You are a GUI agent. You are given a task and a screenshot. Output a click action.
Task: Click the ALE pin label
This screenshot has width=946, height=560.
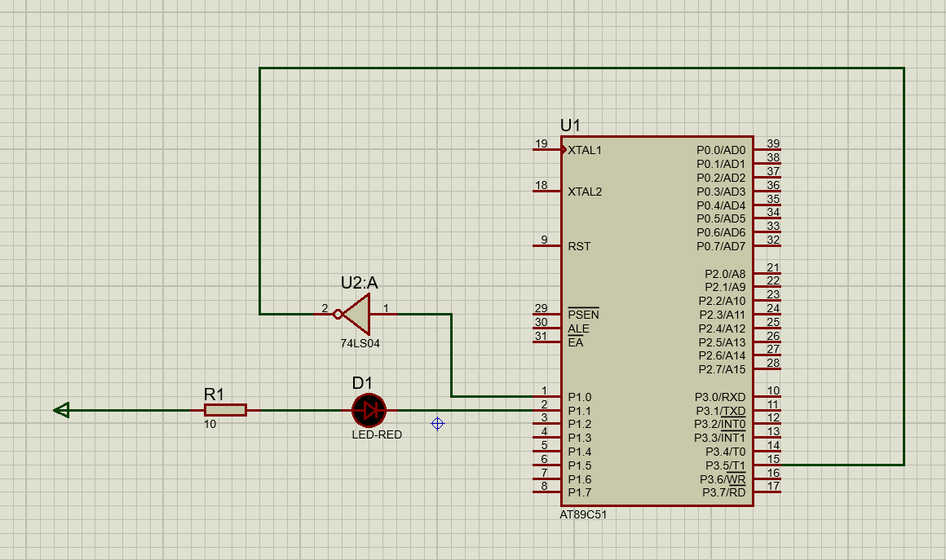(578, 329)
